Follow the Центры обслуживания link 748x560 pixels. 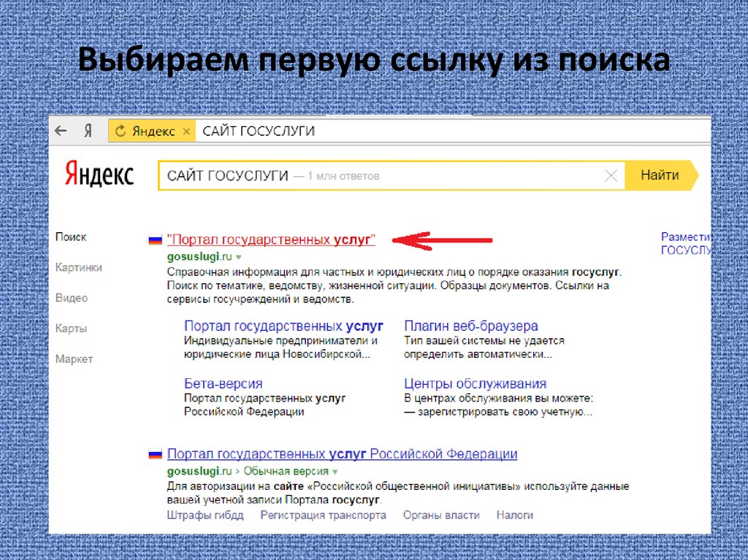coord(475,383)
